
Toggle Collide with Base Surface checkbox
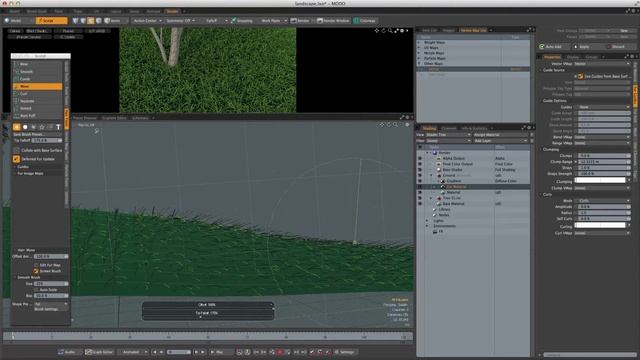pyautogui.click(x=16, y=150)
